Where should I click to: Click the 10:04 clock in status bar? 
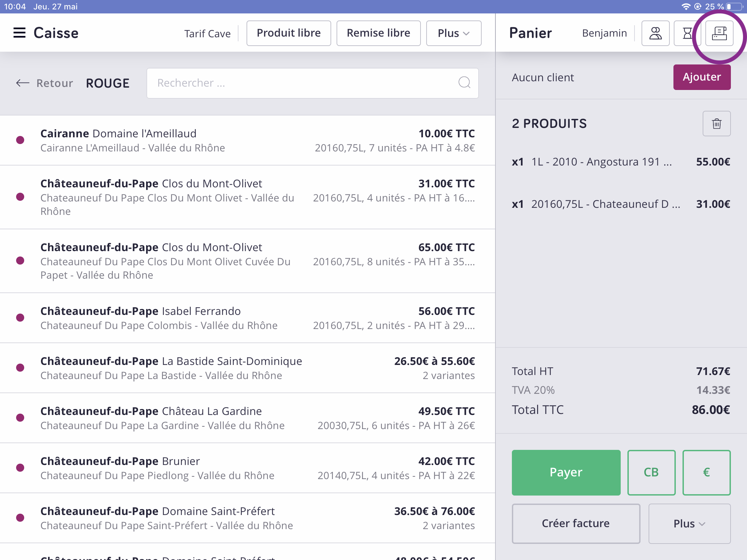[x=15, y=6]
